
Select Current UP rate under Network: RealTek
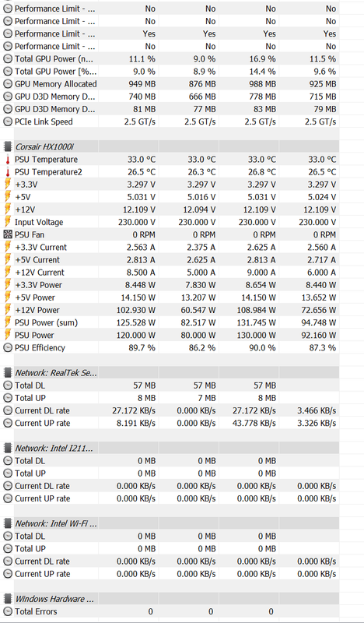tap(43, 423)
